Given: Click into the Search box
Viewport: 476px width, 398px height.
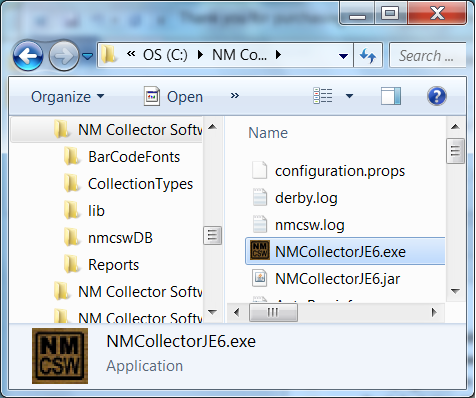Looking at the screenshot, I should coord(427,55).
